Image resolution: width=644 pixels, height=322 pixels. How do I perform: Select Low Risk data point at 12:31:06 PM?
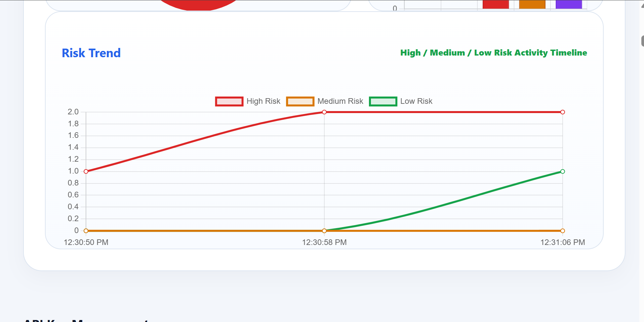[563, 172]
